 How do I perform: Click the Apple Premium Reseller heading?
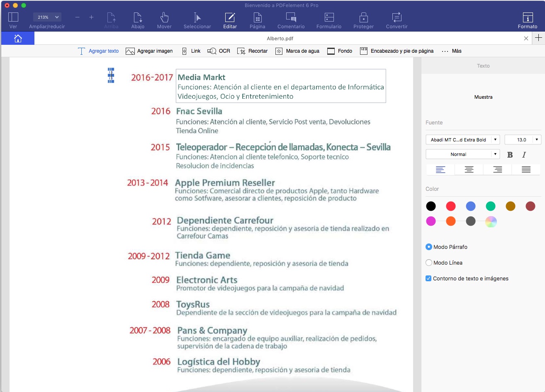pyautogui.click(x=225, y=183)
